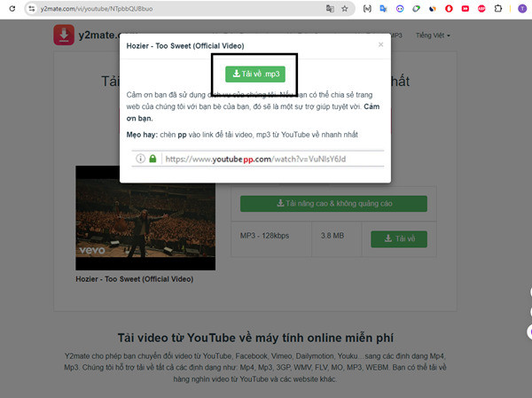
Task: Click the video caption under the thumbnail
Action: click(x=135, y=279)
